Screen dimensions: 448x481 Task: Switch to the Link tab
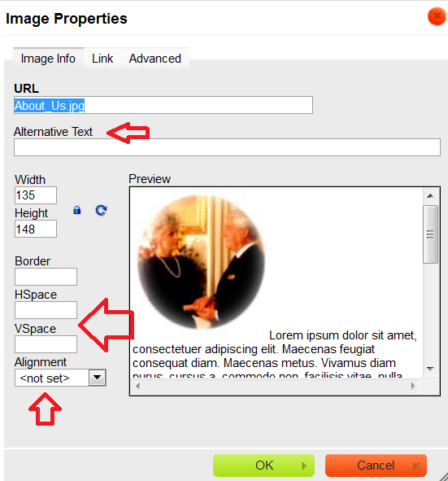pos(102,59)
